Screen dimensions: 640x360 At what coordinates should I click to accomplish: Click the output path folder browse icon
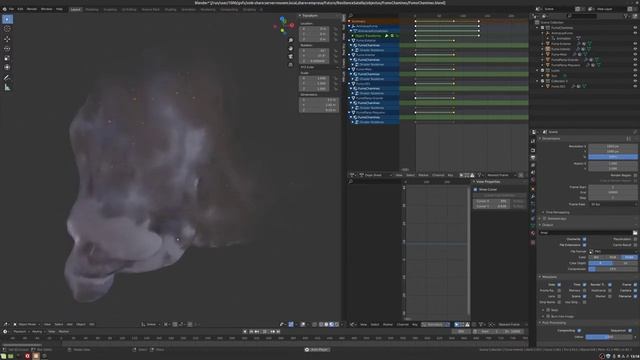(635, 233)
